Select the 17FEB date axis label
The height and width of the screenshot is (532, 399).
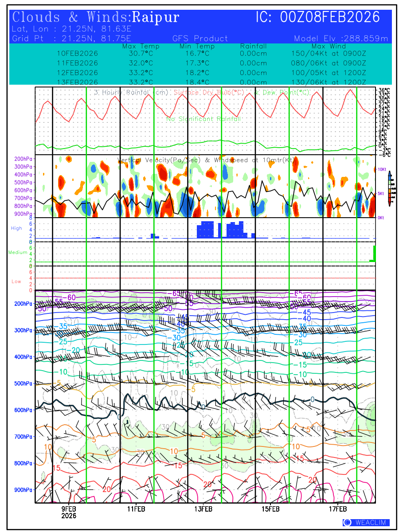click(x=337, y=509)
